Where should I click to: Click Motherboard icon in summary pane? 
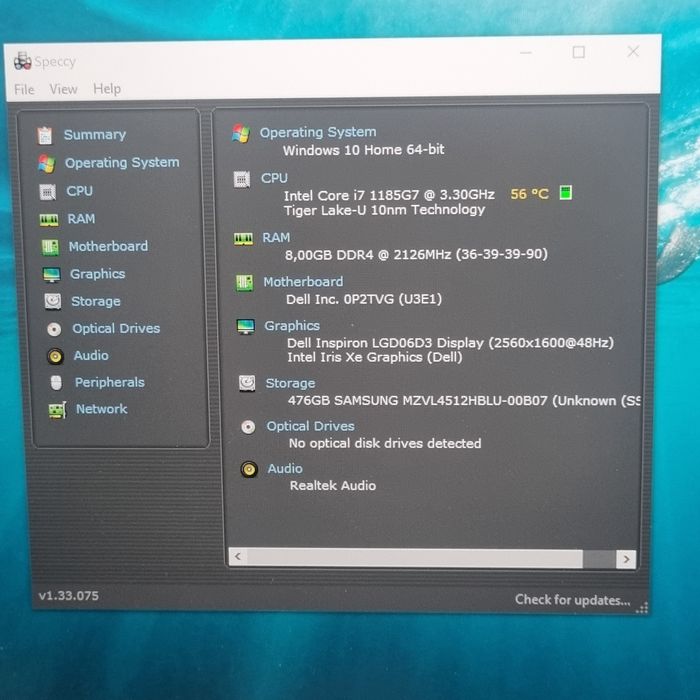[245, 283]
